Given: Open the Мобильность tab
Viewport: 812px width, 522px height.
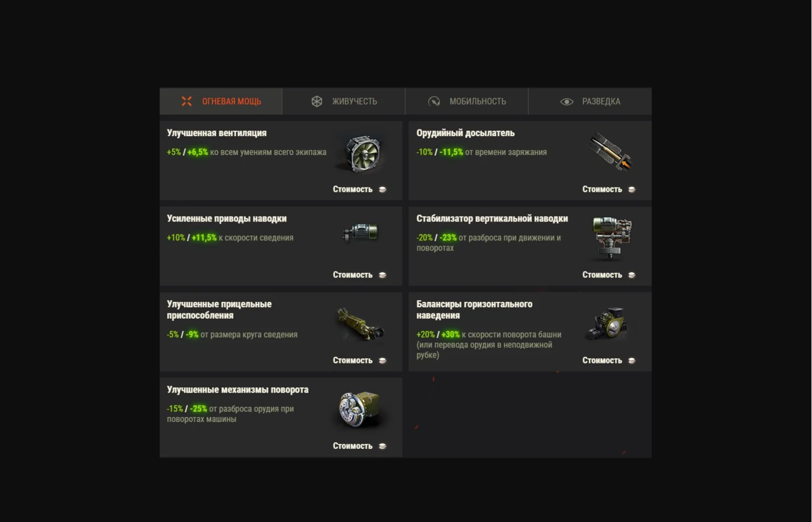Looking at the screenshot, I should pos(467,102).
